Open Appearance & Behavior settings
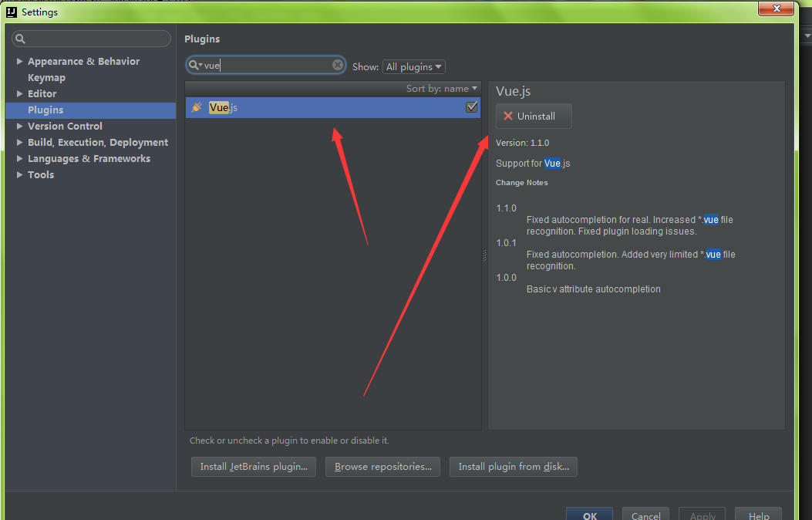812x520 pixels. tap(84, 61)
